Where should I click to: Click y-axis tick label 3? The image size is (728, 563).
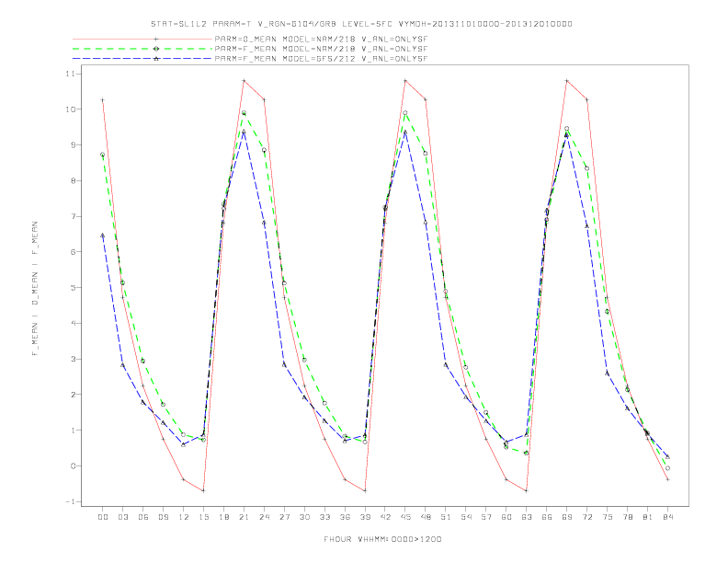[x=73, y=359]
